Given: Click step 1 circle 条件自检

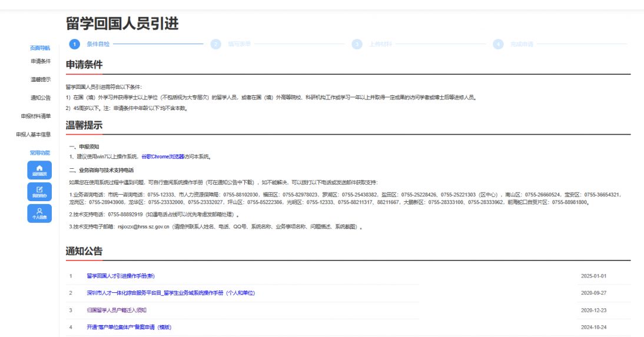Looking at the screenshot, I should tap(74, 44).
